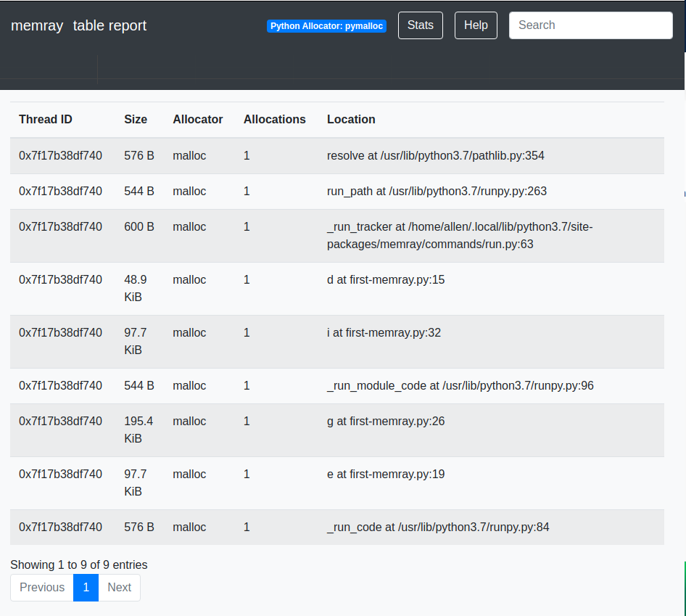Select page 1 in pagination
Screen dimensions: 686x616
(86, 588)
